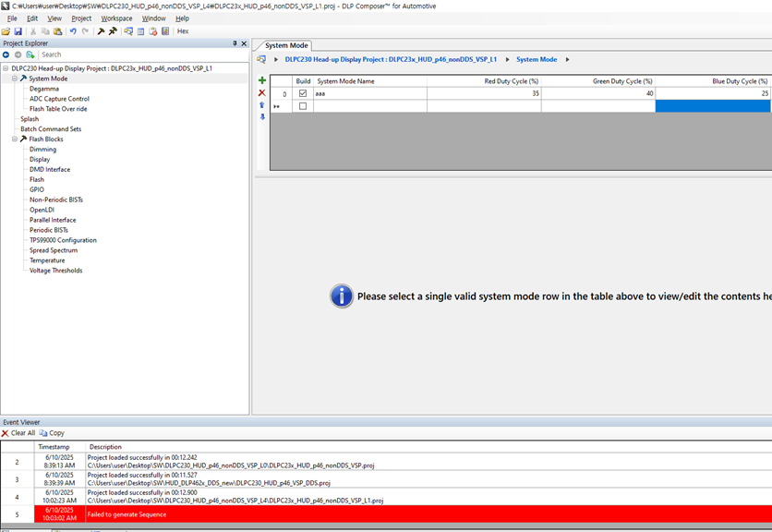Click the Cut scissors toolbar icon
The image size is (772, 532).
33,31
